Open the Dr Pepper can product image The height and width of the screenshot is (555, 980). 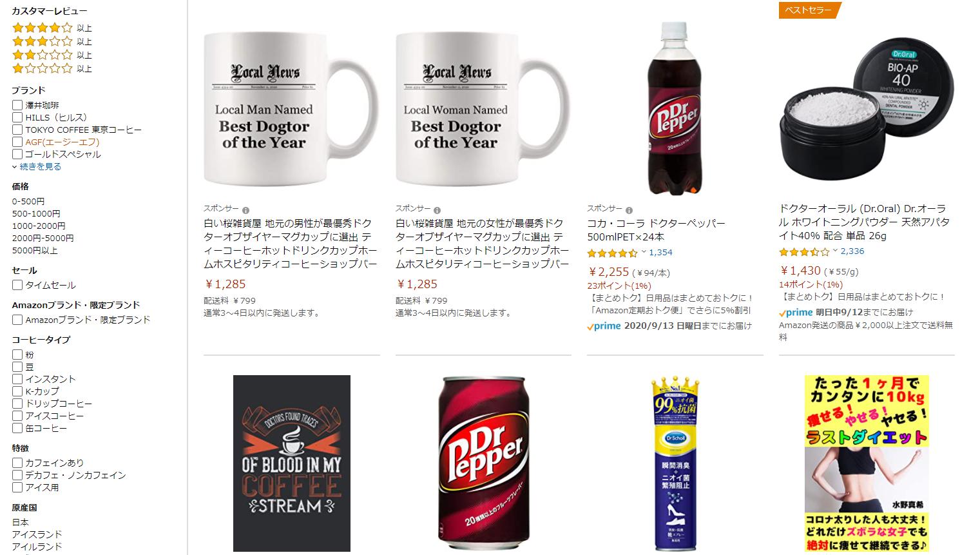(483, 463)
